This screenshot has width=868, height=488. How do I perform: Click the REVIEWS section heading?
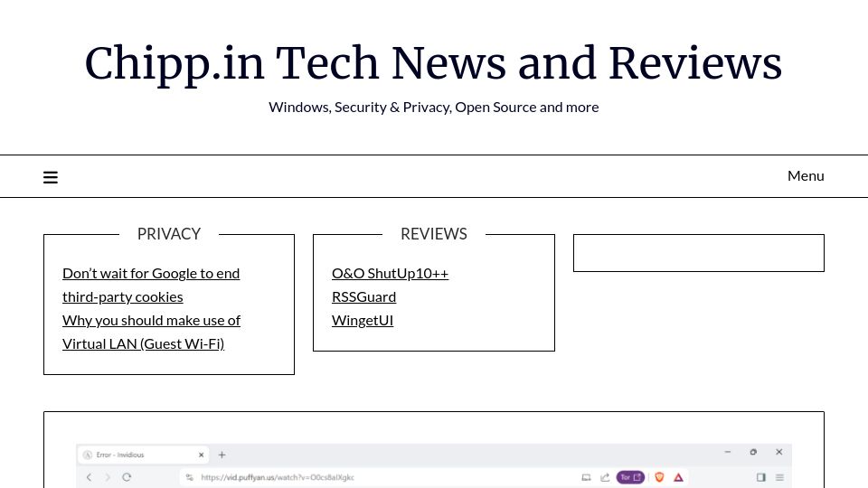433,234
